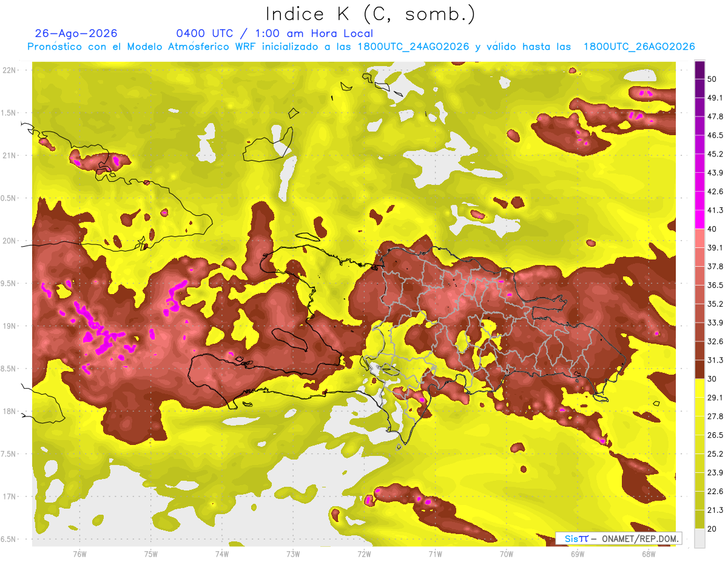Click the color scale value '25.2'
Image resolution: width=728 pixels, height=562 pixels.
pyautogui.click(x=715, y=453)
